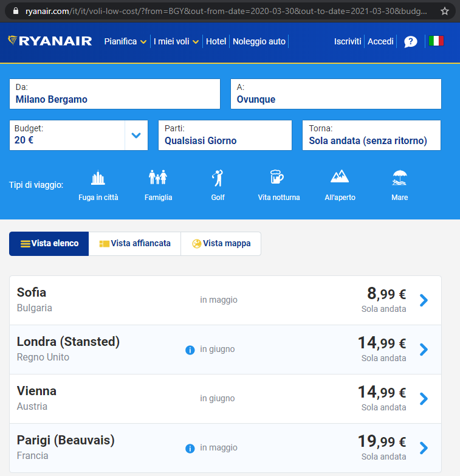This screenshot has width=460, height=476.
Task: Click the Iscriviti link
Action: point(348,41)
